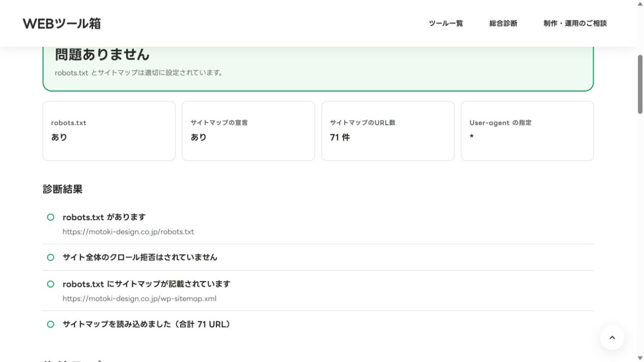Image resolution: width=644 pixels, height=362 pixels.
Task: Click green circle beside robots.txt にサイトマップが記載されています
Action: coord(50,284)
